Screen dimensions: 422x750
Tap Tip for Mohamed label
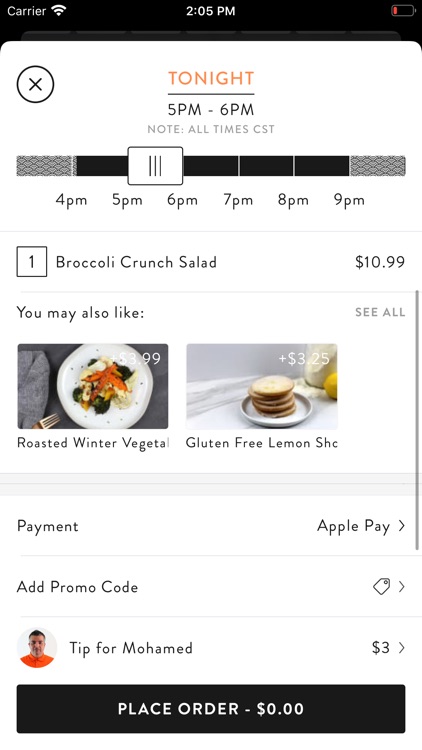131,648
